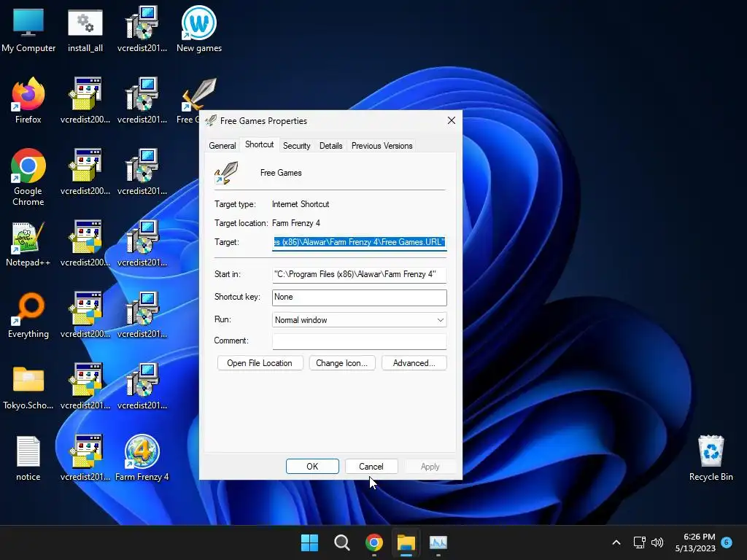Switch to the General tab
This screenshot has width=747, height=560.
(x=222, y=146)
